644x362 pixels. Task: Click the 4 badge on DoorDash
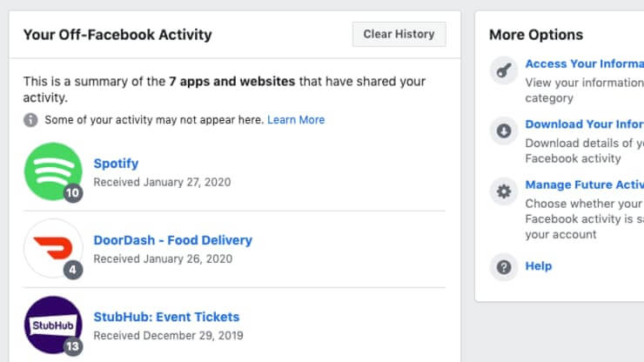point(73,270)
